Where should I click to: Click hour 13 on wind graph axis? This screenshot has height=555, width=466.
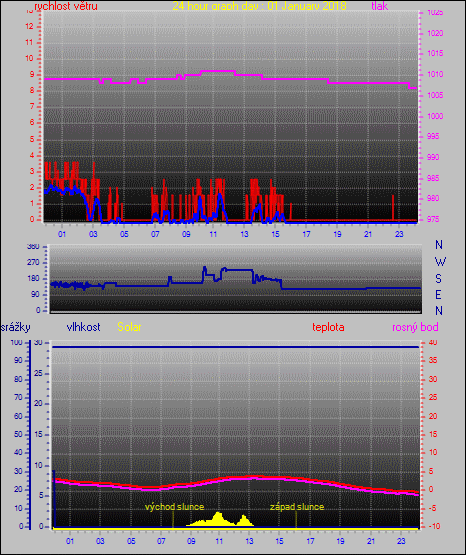point(244,234)
